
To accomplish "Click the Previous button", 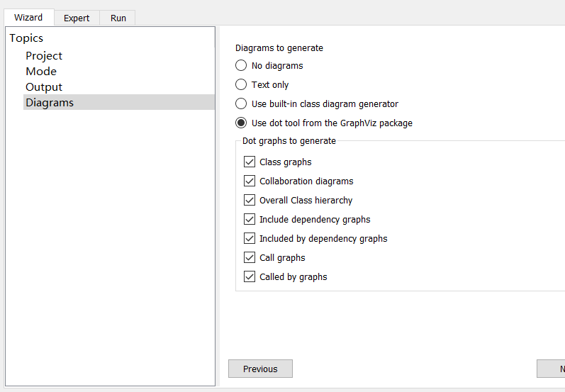I will pyautogui.click(x=260, y=369).
